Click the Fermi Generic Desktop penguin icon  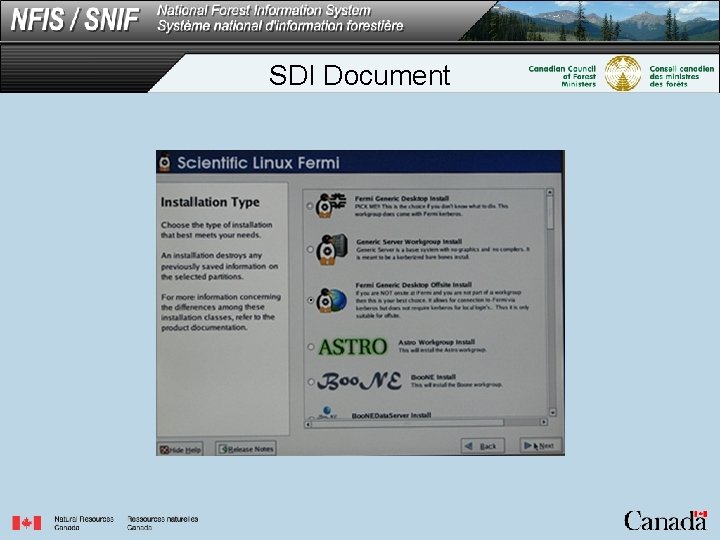point(331,205)
